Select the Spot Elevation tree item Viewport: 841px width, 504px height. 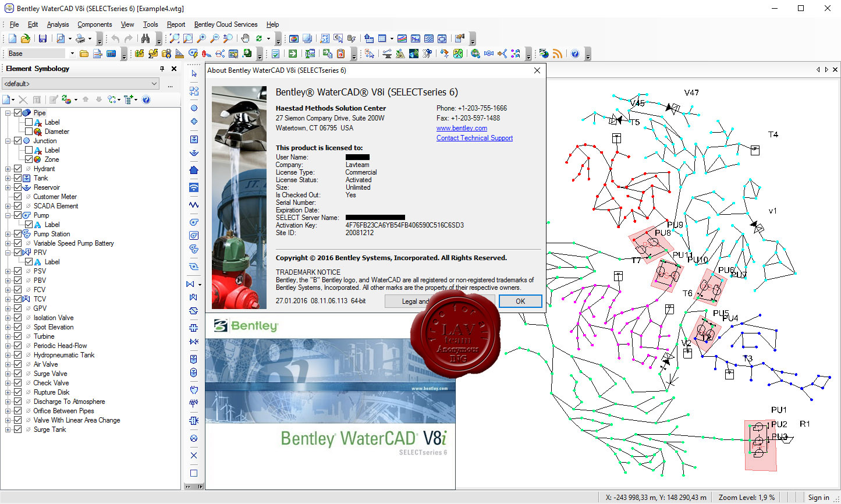54,327
